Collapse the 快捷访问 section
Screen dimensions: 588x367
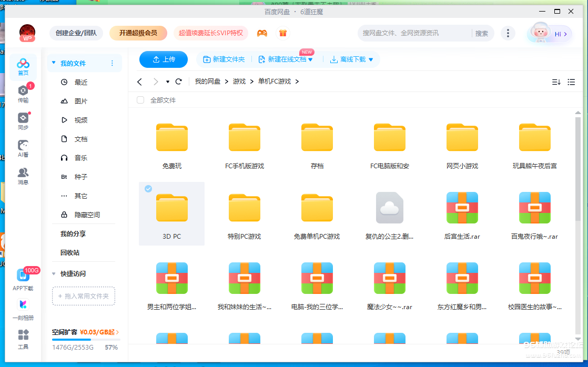tap(54, 274)
